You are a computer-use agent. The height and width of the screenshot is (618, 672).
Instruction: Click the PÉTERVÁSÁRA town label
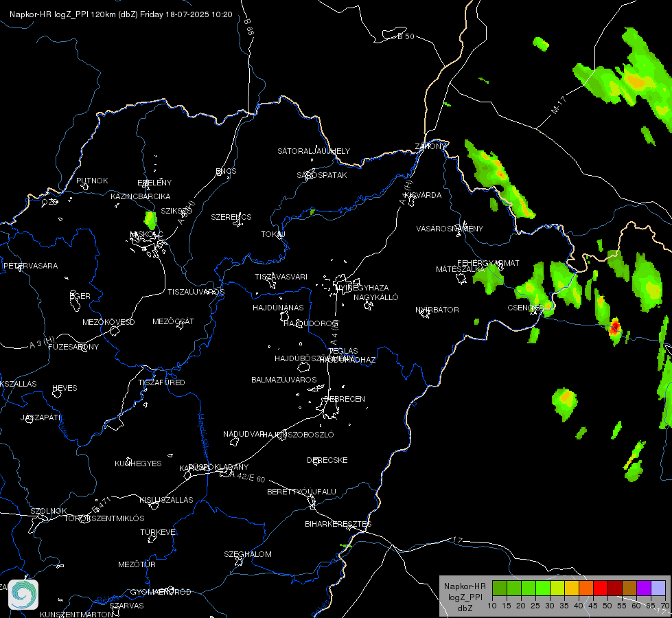pyautogui.click(x=30, y=266)
